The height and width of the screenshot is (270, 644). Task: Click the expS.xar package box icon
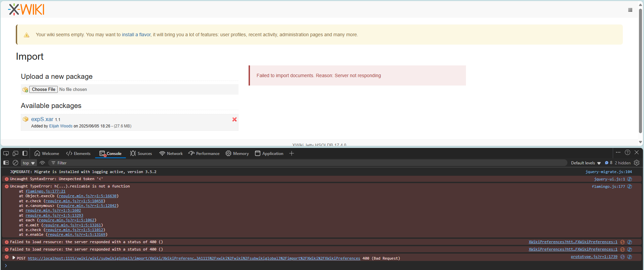click(26, 119)
